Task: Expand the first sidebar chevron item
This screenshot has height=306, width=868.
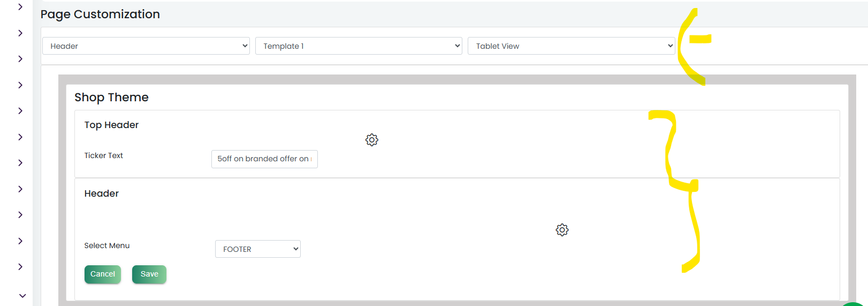Action: (20, 7)
